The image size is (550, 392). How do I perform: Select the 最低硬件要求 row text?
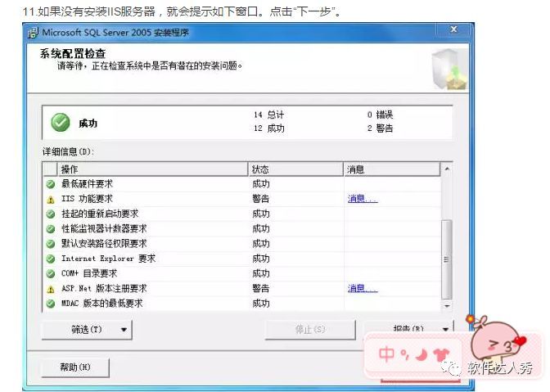87,184
